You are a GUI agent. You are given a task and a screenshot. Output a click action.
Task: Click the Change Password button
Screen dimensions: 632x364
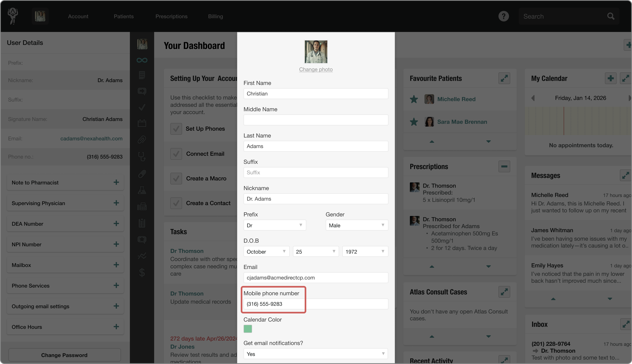pyautogui.click(x=65, y=355)
